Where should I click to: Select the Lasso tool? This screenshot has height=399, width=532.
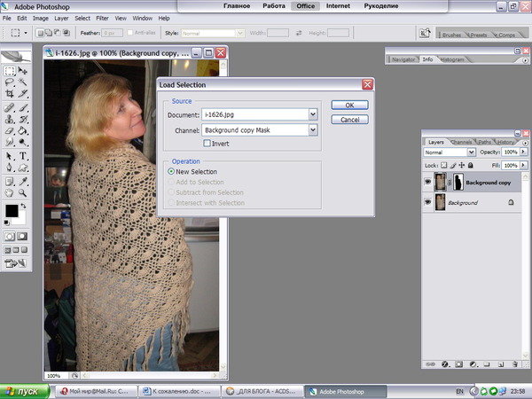(9, 82)
